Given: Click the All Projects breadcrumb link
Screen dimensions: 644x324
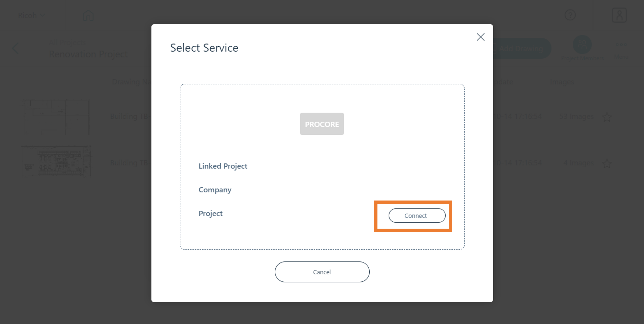Looking at the screenshot, I should click(x=67, y=42).
